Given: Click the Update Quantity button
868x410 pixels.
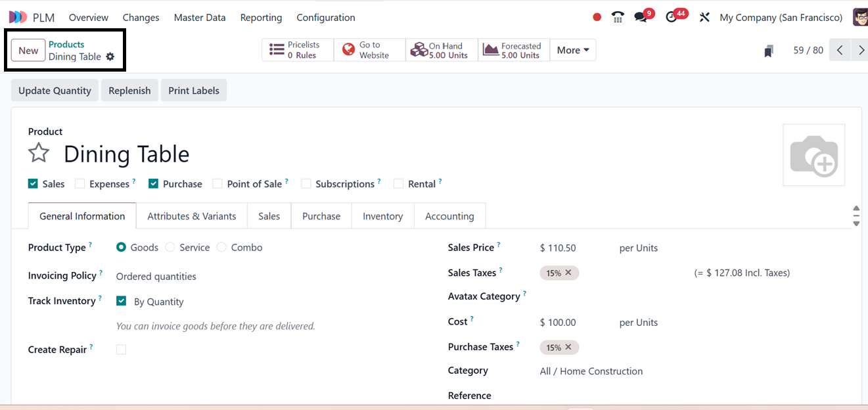Looking at the screenshot, I should point(55,91).
